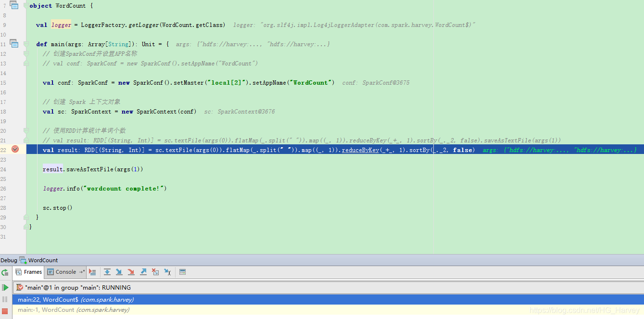The image size is (644, 319).
Task: Collapse the fold end marker at line 29
Action: 26,217
